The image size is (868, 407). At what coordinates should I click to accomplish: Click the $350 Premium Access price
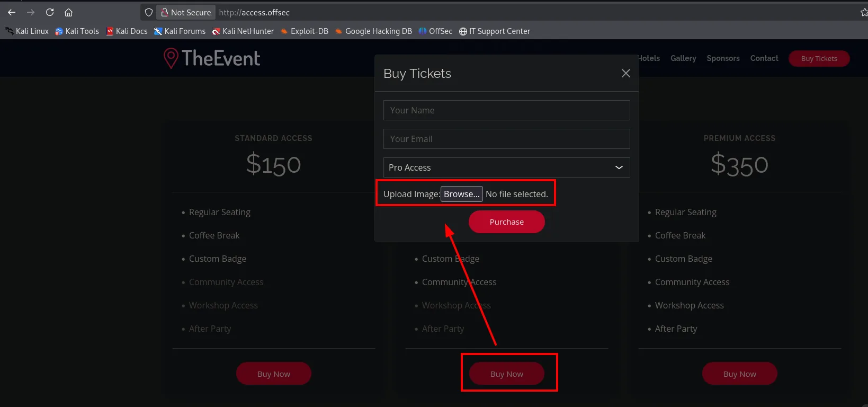(739, 164)
